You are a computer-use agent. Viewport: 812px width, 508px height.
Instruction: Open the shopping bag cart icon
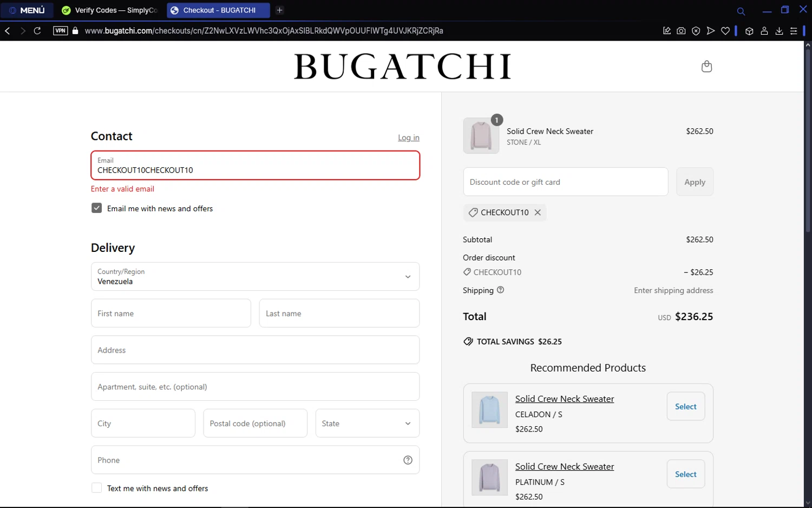(706, 66)
